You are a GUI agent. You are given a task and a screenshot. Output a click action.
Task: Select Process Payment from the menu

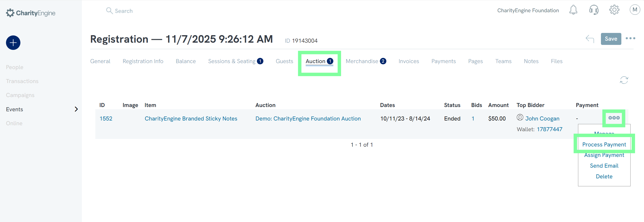coord(604,145)
